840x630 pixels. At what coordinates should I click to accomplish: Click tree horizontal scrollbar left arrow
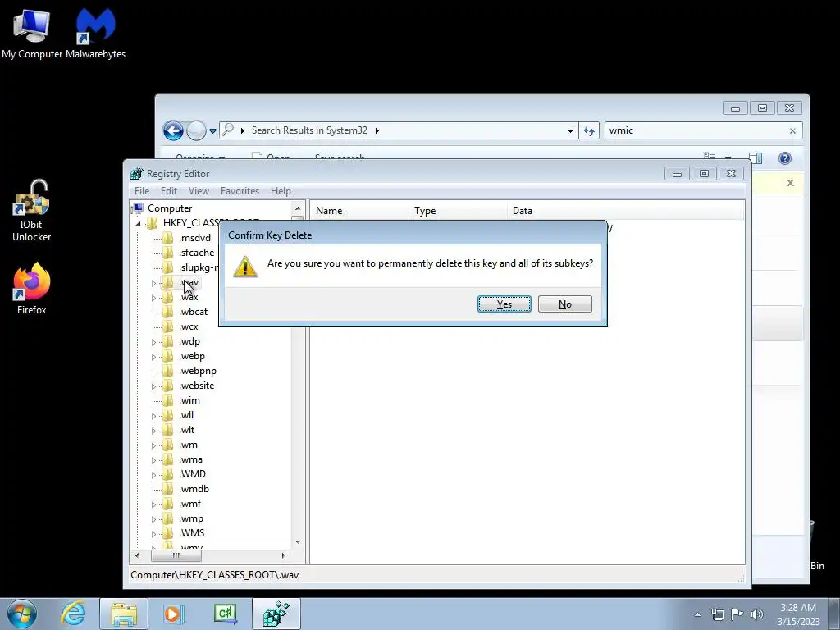137,555
